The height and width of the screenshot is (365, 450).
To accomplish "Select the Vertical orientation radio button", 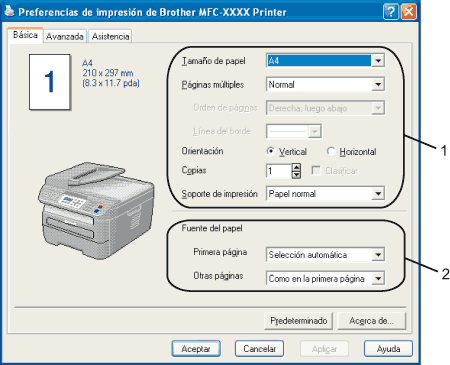I will pyautogui.click(x=271, y=151).
